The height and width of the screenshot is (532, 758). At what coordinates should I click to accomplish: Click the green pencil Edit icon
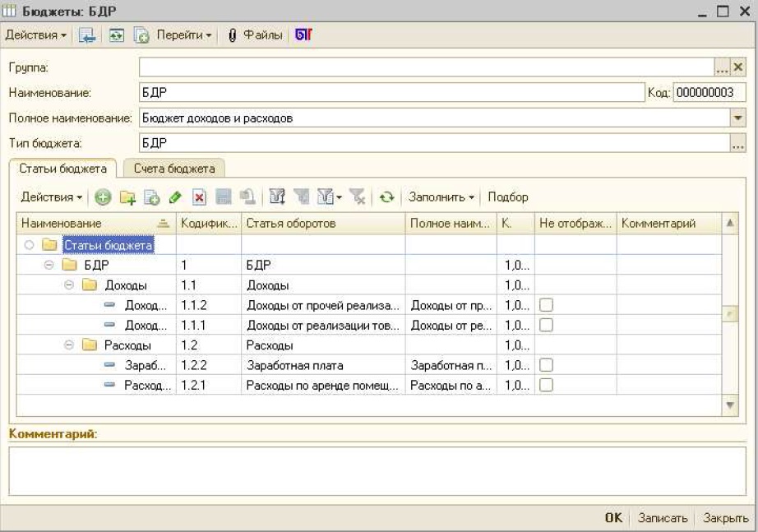[175, 197]
